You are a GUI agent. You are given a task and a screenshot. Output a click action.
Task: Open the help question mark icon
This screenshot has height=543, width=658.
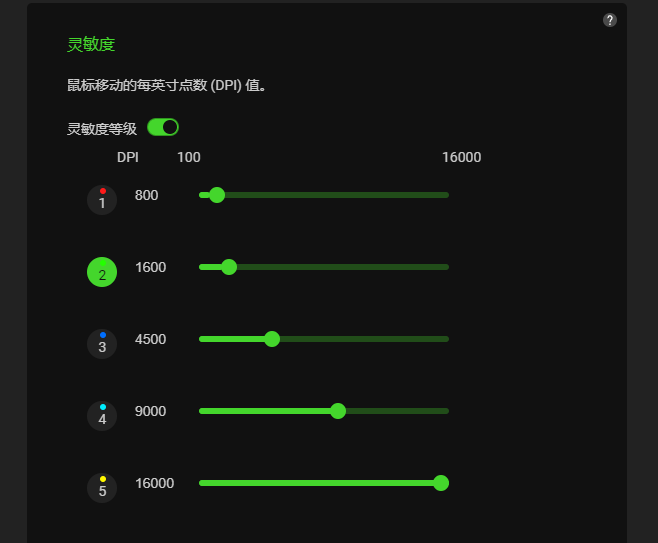pyautogui.click(x=610, y=20)
